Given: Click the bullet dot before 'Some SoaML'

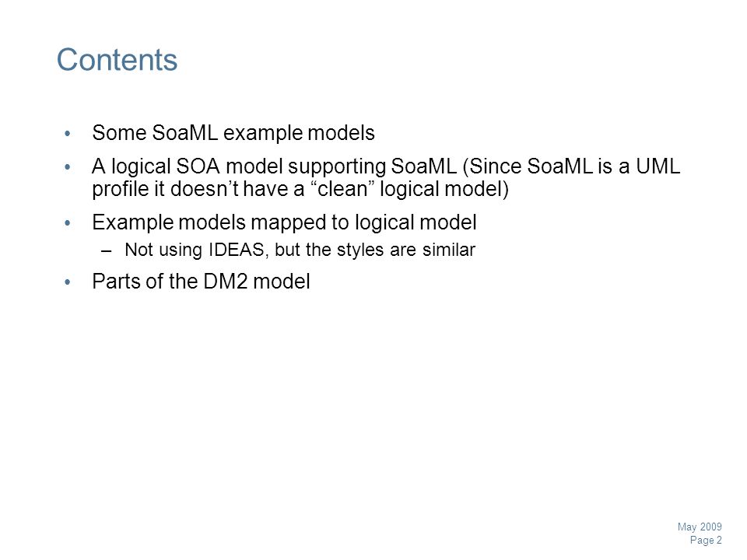Looking at the screenshot, I should click(68, 133).
